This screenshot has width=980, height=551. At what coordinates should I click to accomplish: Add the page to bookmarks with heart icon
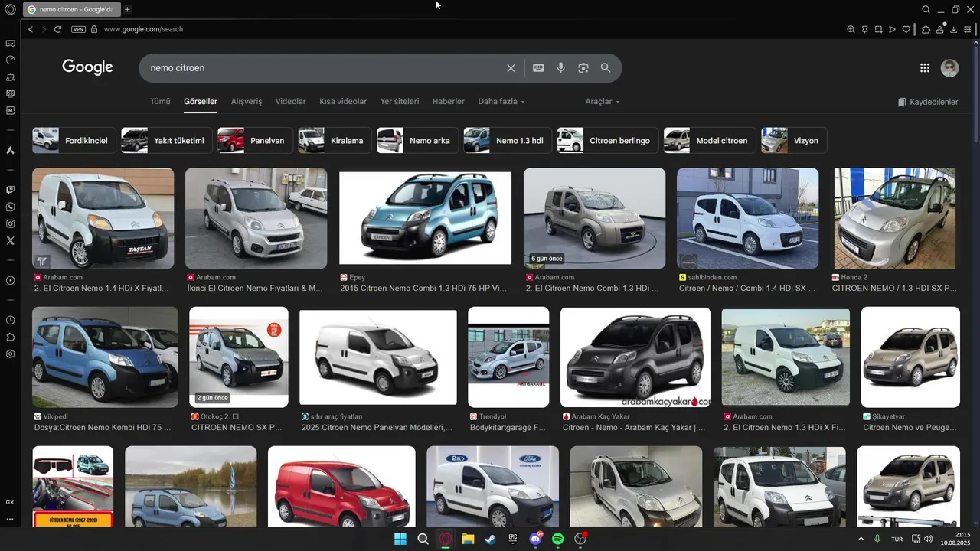pos(906,29)
